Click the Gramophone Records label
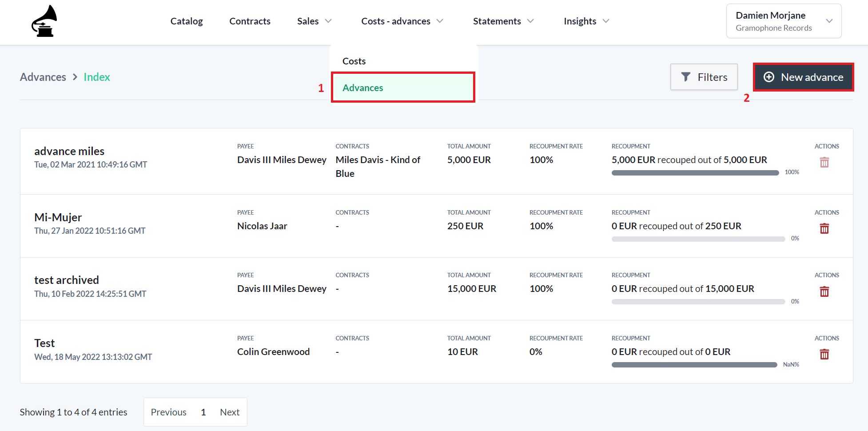Screen dimensions: 868x431 (774, 28)
